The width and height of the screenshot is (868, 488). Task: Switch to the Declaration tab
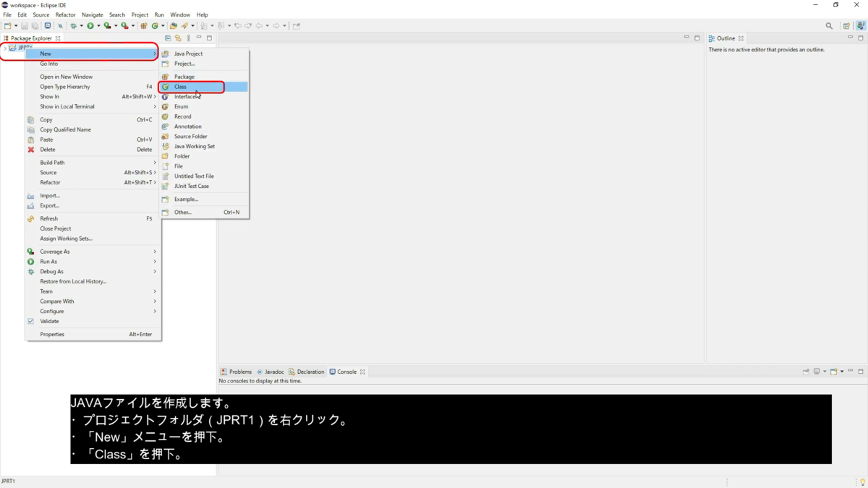pyautogui.click(x=307, y=372)
